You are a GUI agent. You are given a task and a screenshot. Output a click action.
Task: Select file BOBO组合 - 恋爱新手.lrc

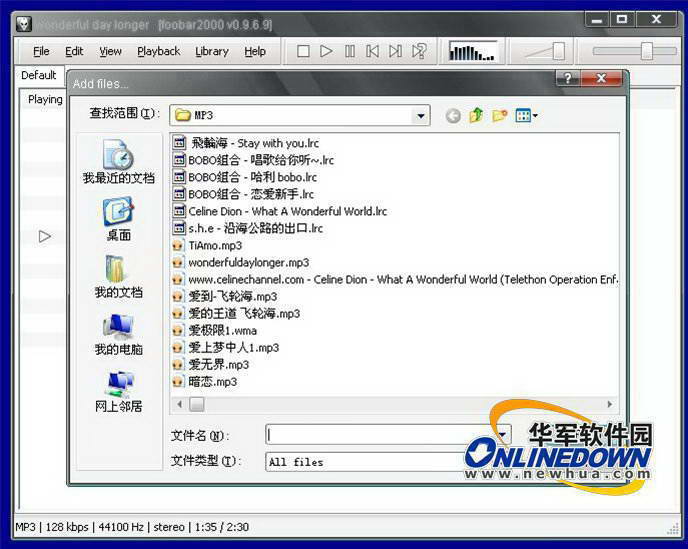[244, 194]
